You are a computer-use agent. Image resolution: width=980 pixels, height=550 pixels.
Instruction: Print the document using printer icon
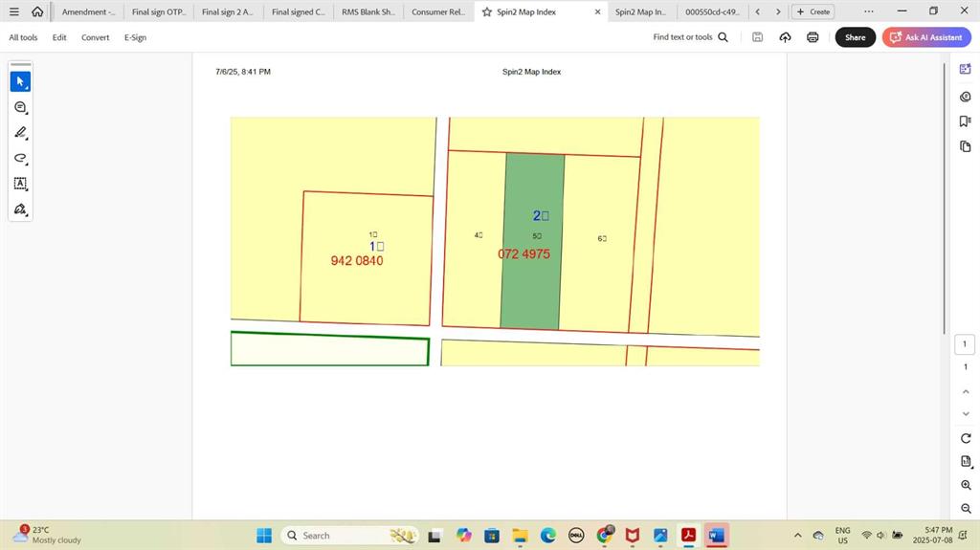(x=813, y=37)
